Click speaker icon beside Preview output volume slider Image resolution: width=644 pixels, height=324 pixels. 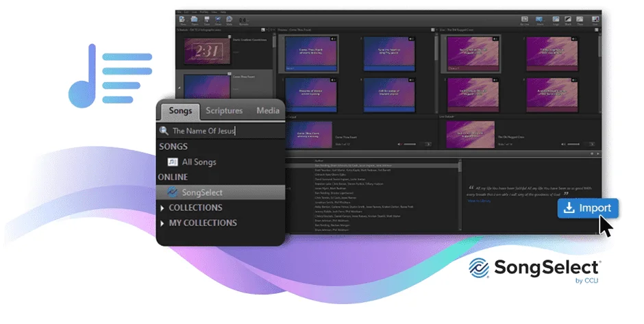coord(400,144)
